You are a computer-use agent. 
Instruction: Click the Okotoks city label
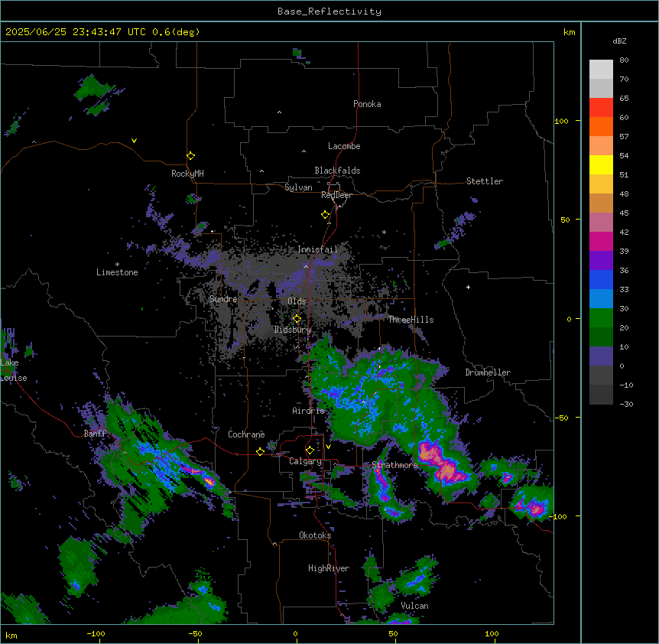[x=315, y=535]
